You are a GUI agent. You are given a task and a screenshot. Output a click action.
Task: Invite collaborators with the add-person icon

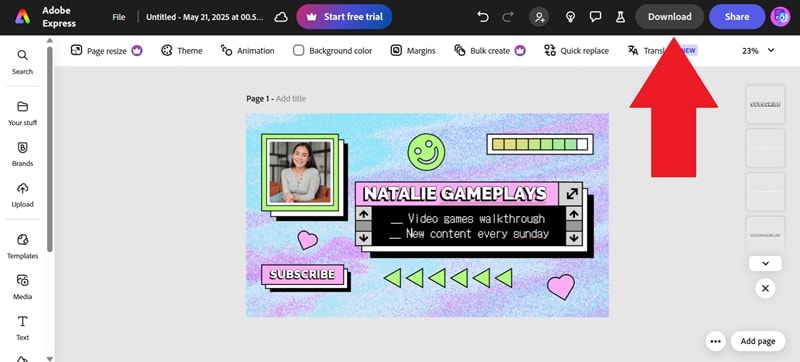point(539,17)
